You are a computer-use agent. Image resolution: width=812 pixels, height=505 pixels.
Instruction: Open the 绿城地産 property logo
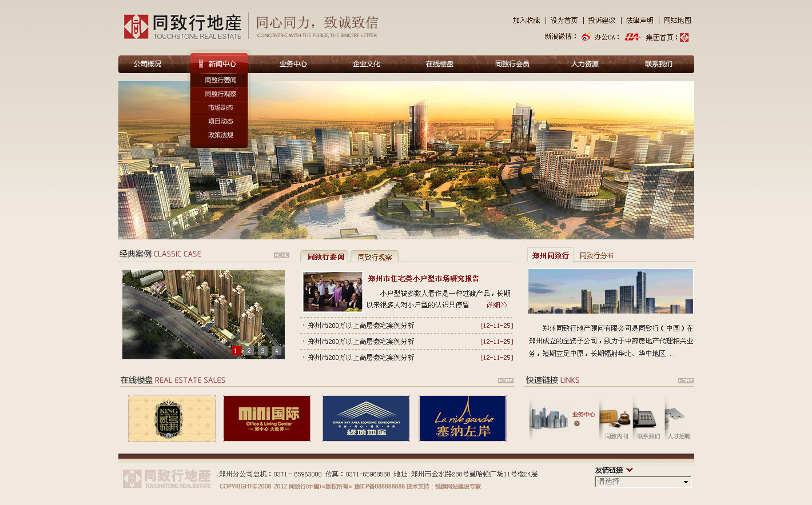point(366,418)
